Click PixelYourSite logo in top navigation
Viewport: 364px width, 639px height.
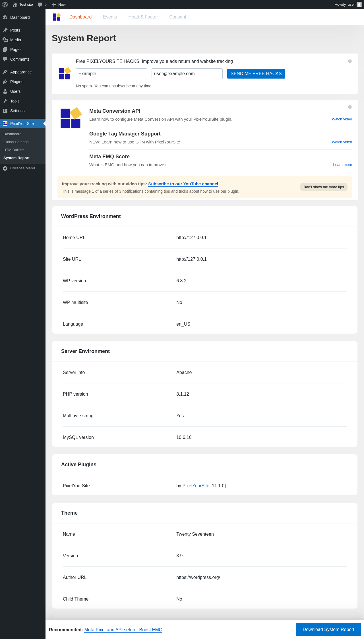[57, 17]
